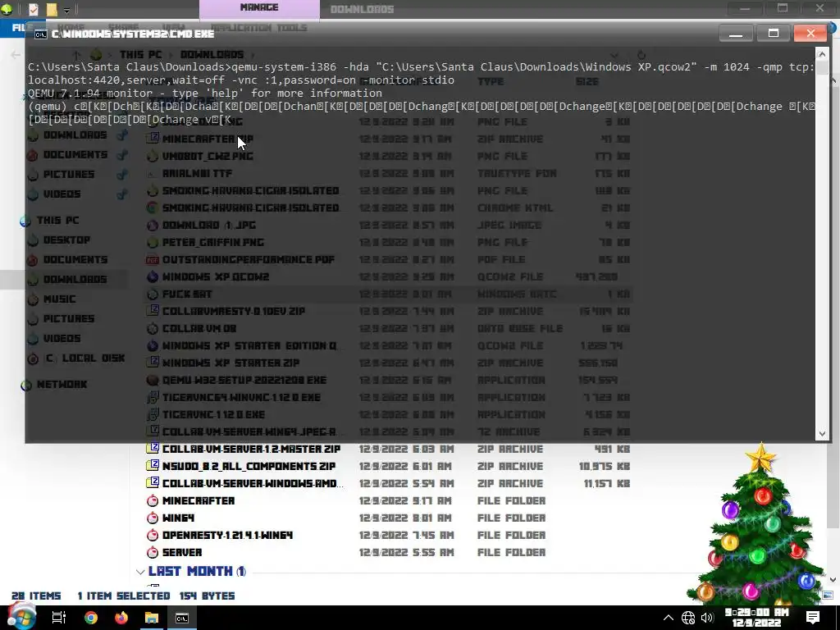
Task: Click the 11,157 KB size cell
Action: point(606,483)
